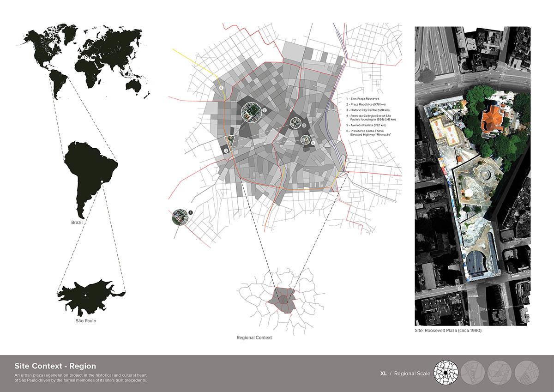Click the Roosevelt Plaza aerial photograph
Image resolution: width=554 pixels, height=392 pixels.
tap(472, 175)
